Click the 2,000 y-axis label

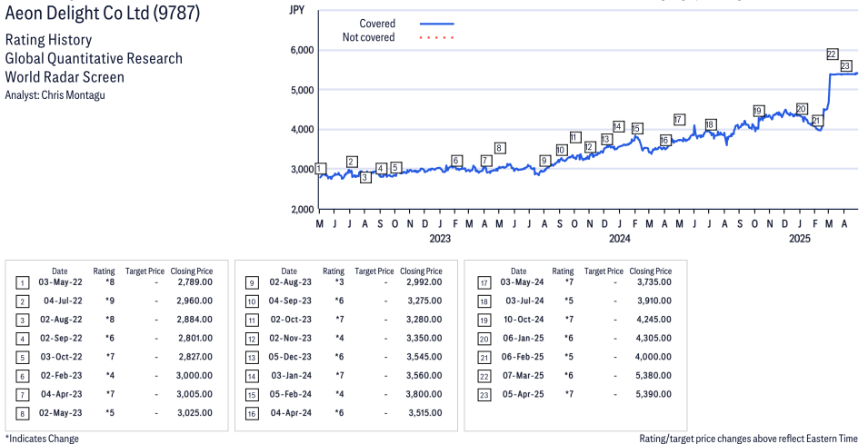tap(303, 209)
